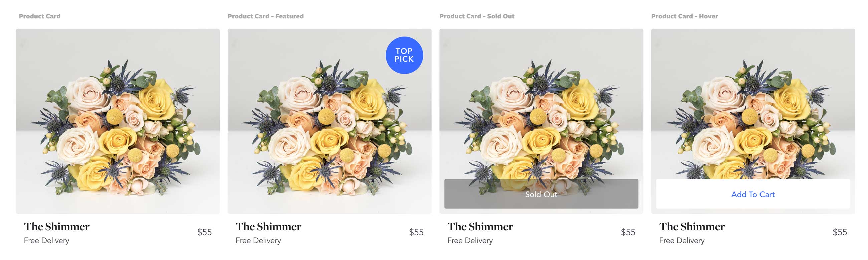This screenshot has height=260, width=868.
Task: Click The Shimmer title under Hover card
Action: click(692, 227)
